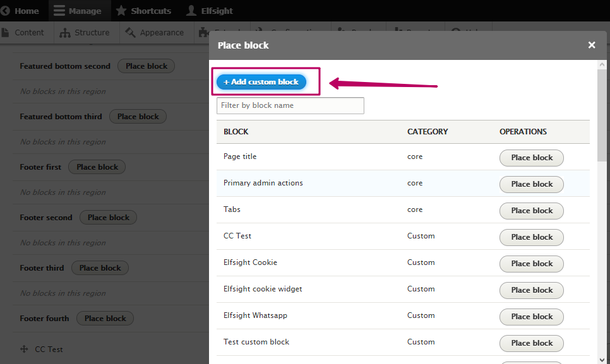Close the Place block dialog

click(592, 45)
